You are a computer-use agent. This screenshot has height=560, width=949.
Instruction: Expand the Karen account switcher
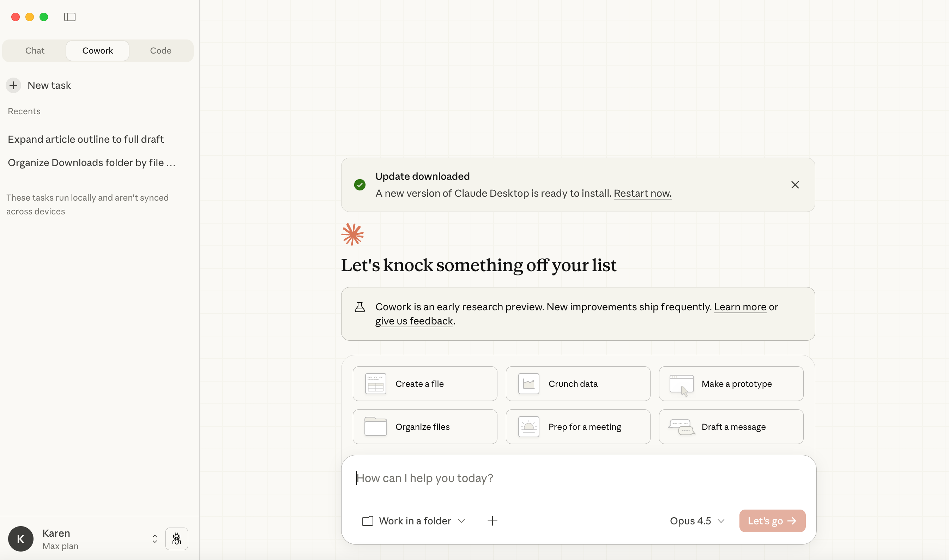tap(155, 538)
